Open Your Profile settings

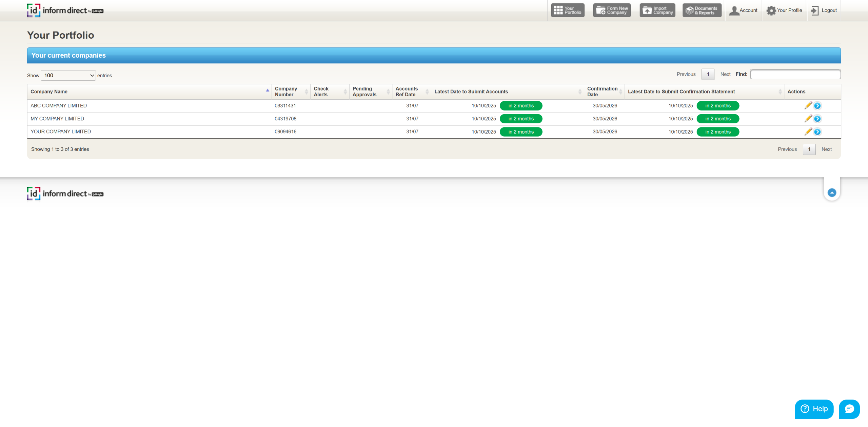tap(784, 11)
